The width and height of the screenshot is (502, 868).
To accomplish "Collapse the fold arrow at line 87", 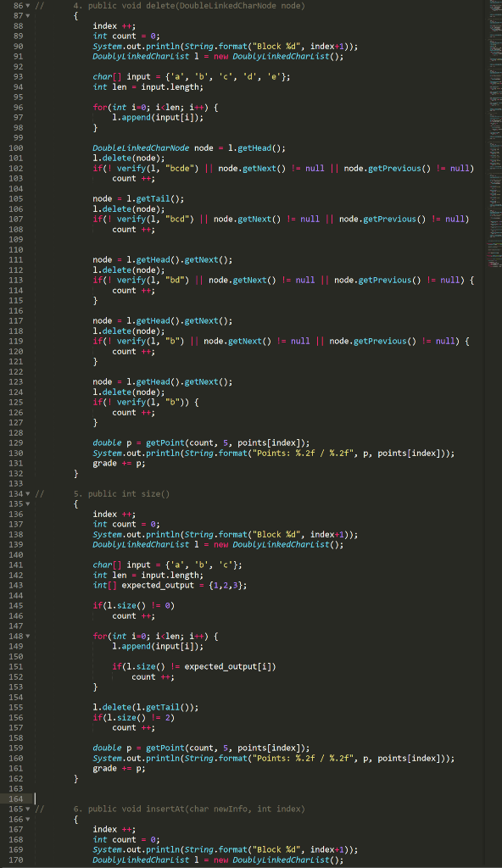I will point(28,15).
